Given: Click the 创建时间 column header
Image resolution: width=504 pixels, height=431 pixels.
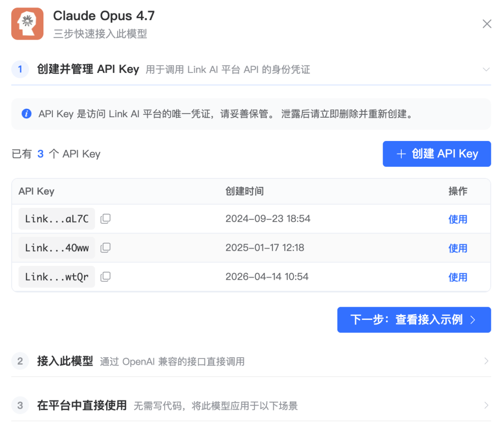Looking at the screenshot, I should click(x=245, y=191).
